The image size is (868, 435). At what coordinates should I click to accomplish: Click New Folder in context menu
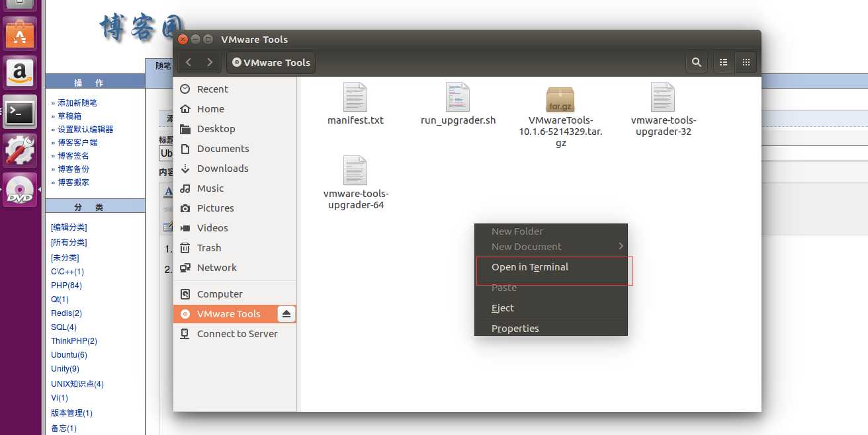click(x=550, y=231)
